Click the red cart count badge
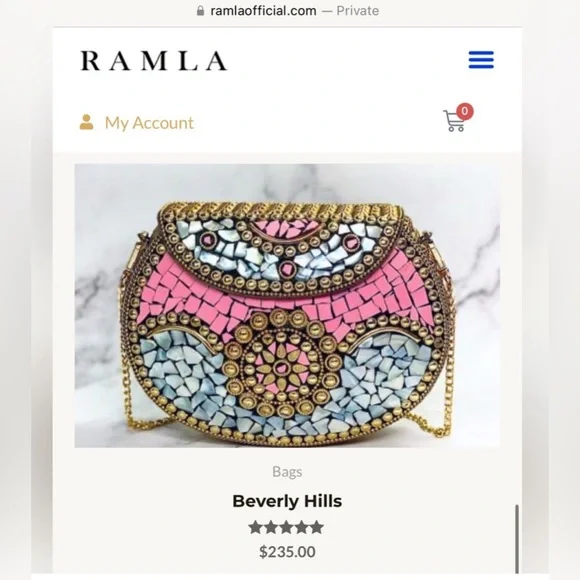The height and width of the screenshot is (580, 580). click(465, 111)
